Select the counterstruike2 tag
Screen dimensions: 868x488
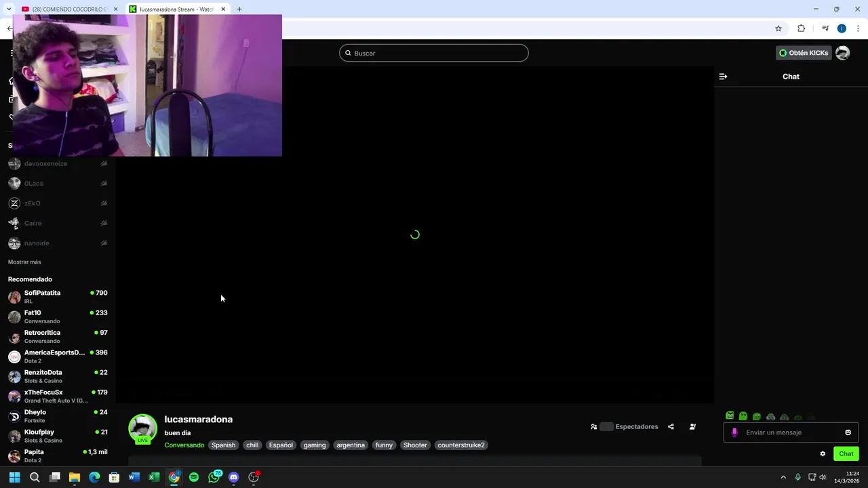click(x=461, y=445)
